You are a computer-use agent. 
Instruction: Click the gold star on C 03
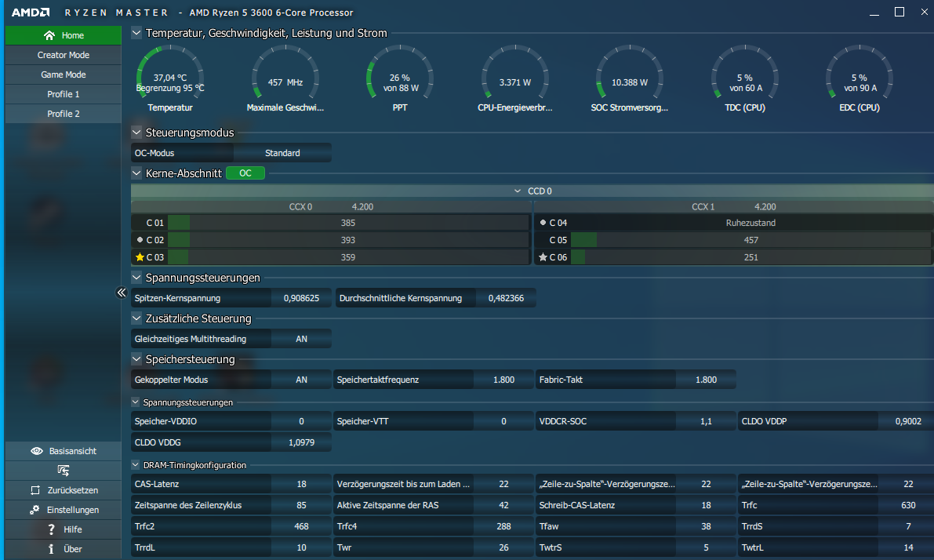140,257
